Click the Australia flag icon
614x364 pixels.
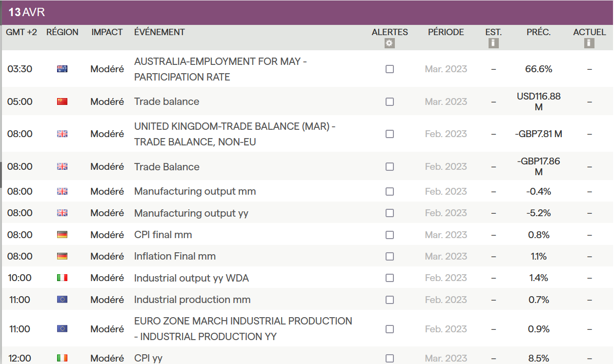pos(62,69)
